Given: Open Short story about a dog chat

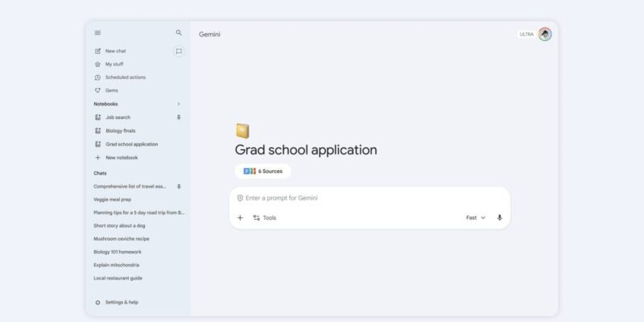Looking at the screenshot, I should click(119, 226).
